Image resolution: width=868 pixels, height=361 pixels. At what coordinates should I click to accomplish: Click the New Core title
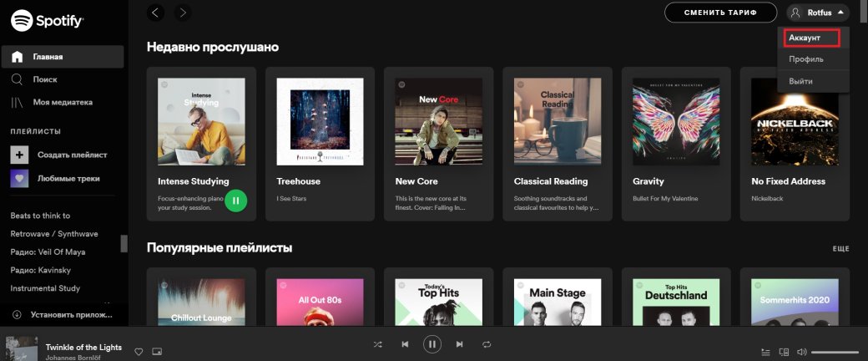(x=416, y=181)
